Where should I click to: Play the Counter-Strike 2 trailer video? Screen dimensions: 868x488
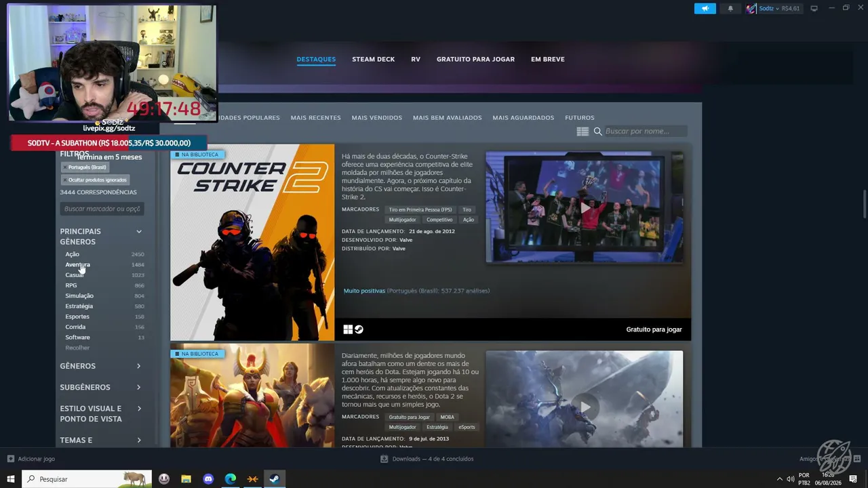[x=585, y=207]
